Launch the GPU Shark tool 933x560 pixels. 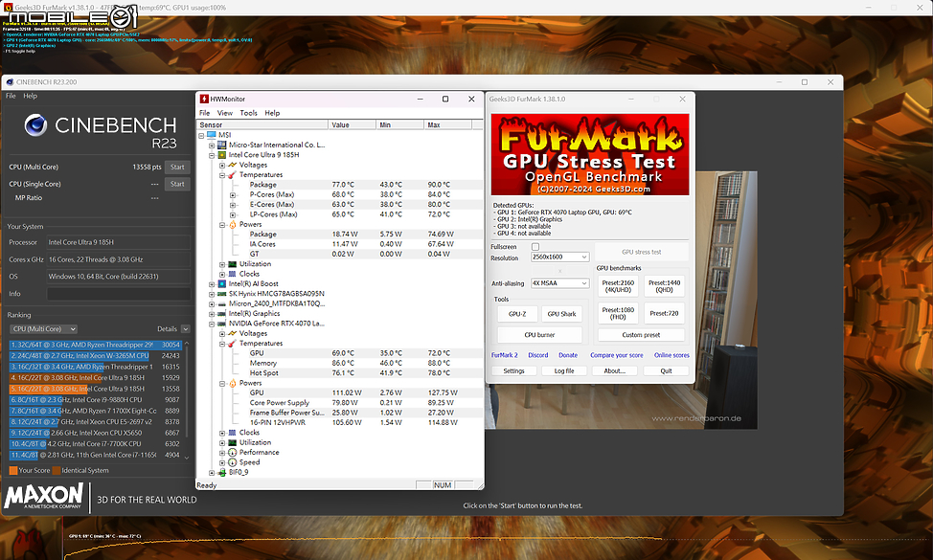tap(561, 313)
